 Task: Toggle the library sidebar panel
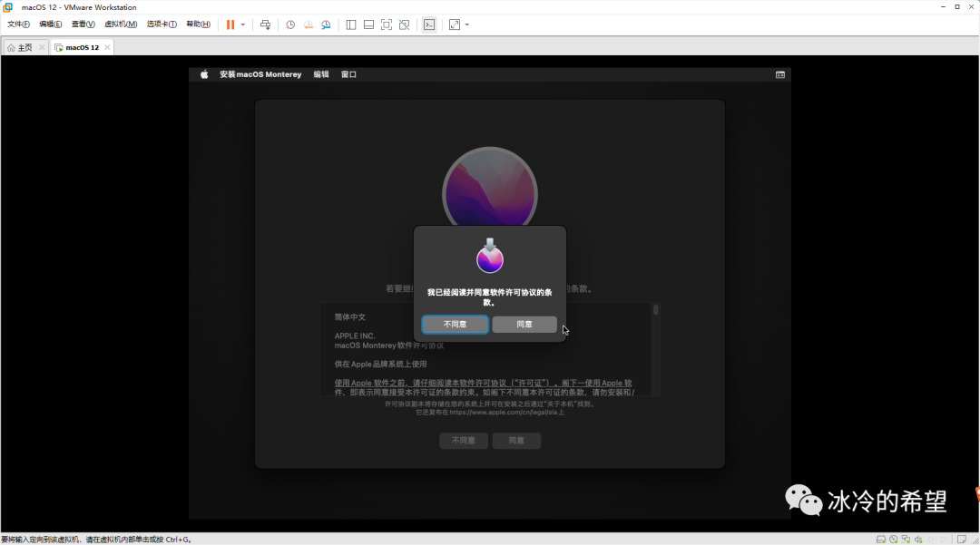point(351,24)
